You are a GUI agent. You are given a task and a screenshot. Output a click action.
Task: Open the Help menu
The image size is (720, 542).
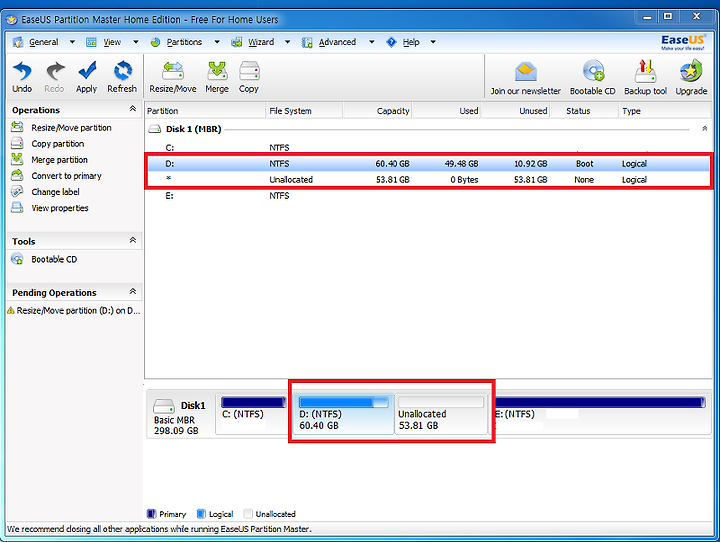411,42
